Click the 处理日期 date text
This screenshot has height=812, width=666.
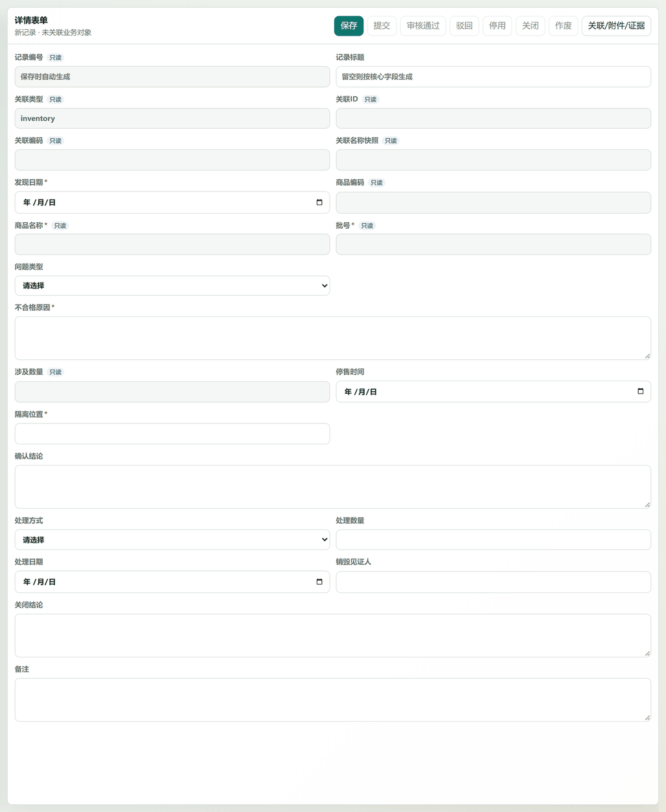tap(40, 582)
